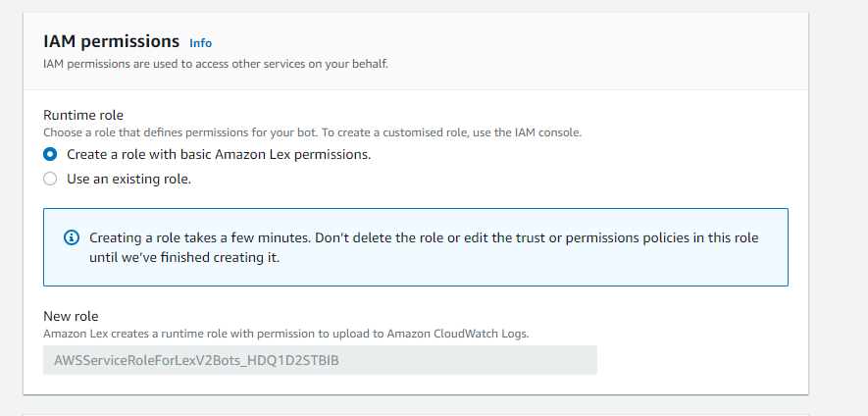The height and width of the screenshot is (416, 868).
Task: Select the Create a role radio button
Action: tap(50, 154)
